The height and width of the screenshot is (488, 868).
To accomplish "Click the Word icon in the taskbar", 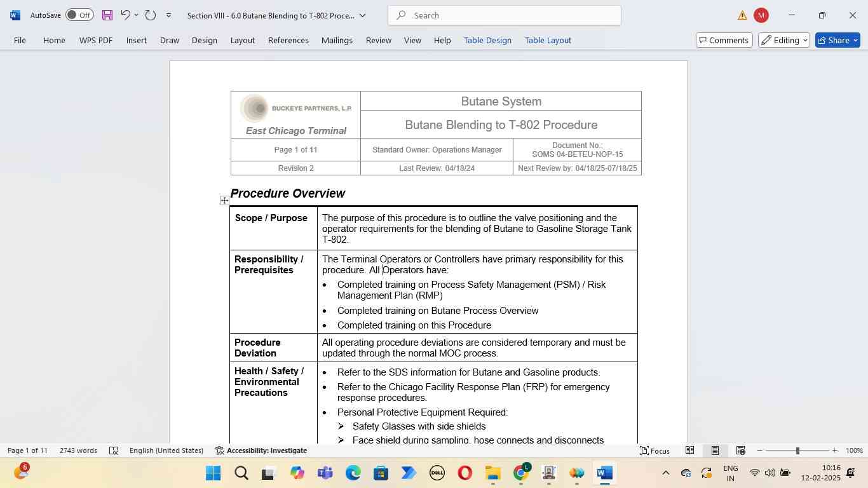I will click(604, 473).
